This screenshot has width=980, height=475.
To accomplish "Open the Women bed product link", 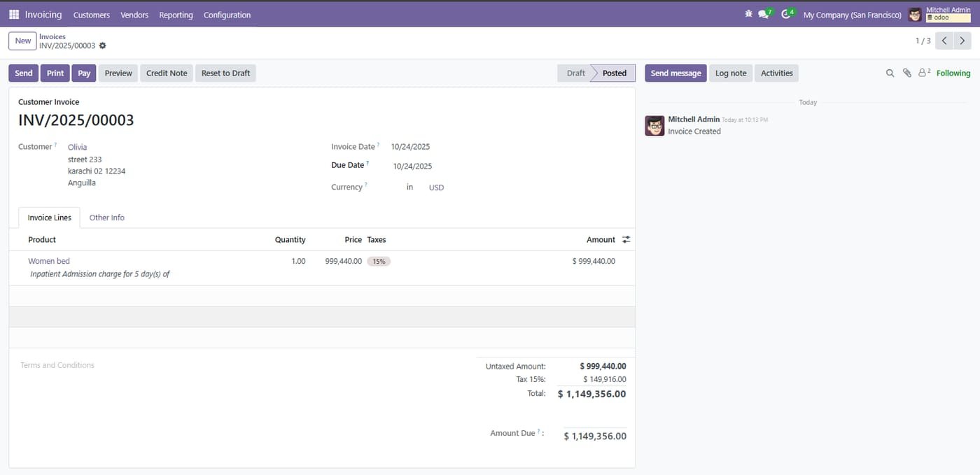I will tap(49, 261).
